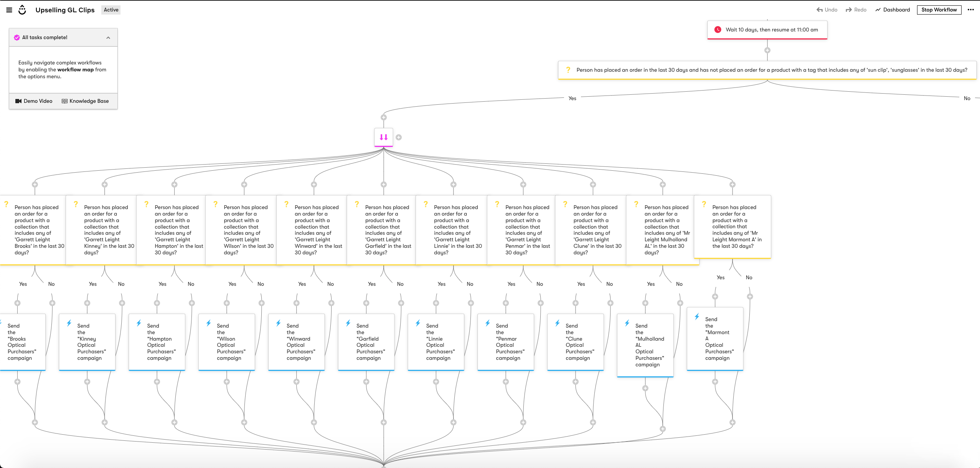Click the plus node below Wait 10 days
The image size is (980, 468).
pos(767,50)
